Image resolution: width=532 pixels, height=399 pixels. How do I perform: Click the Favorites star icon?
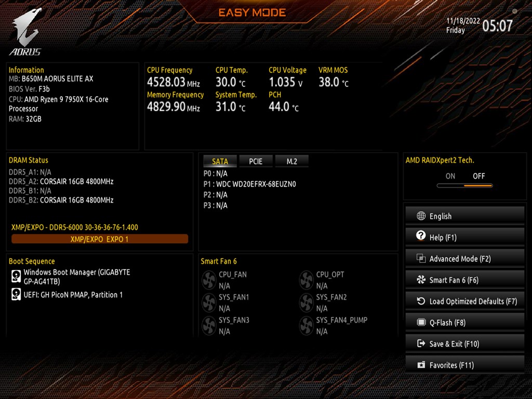click(421, 365)
